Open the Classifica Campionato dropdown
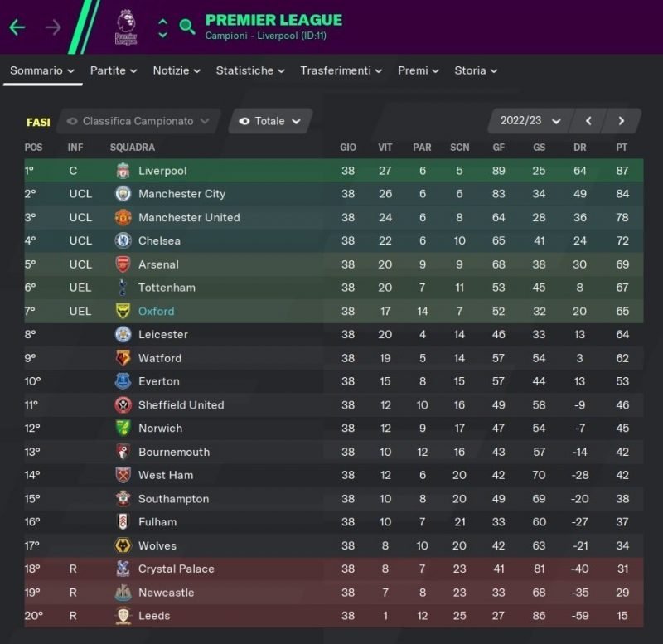The height and width of the screenshot is (644, 663). coord(140,121)
